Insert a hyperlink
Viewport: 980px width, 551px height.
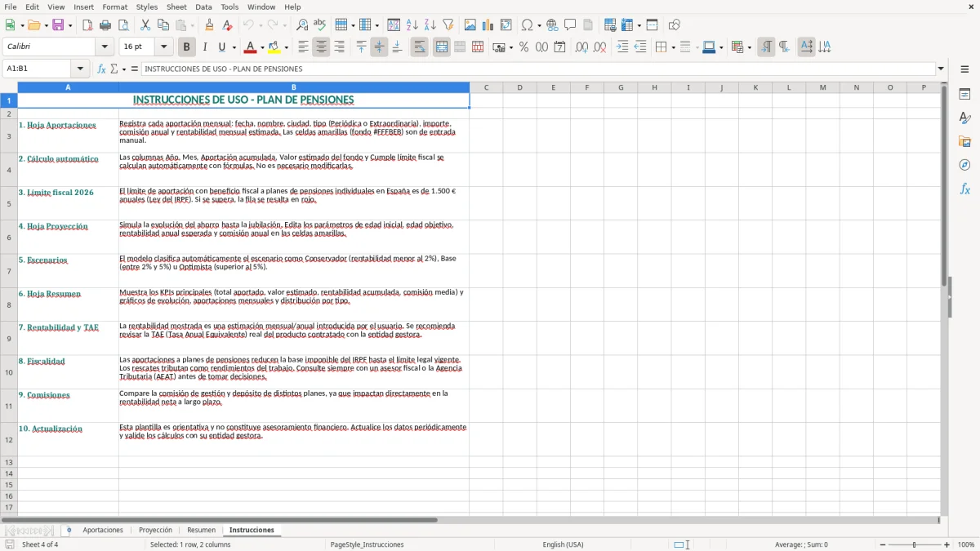[552, 25]
